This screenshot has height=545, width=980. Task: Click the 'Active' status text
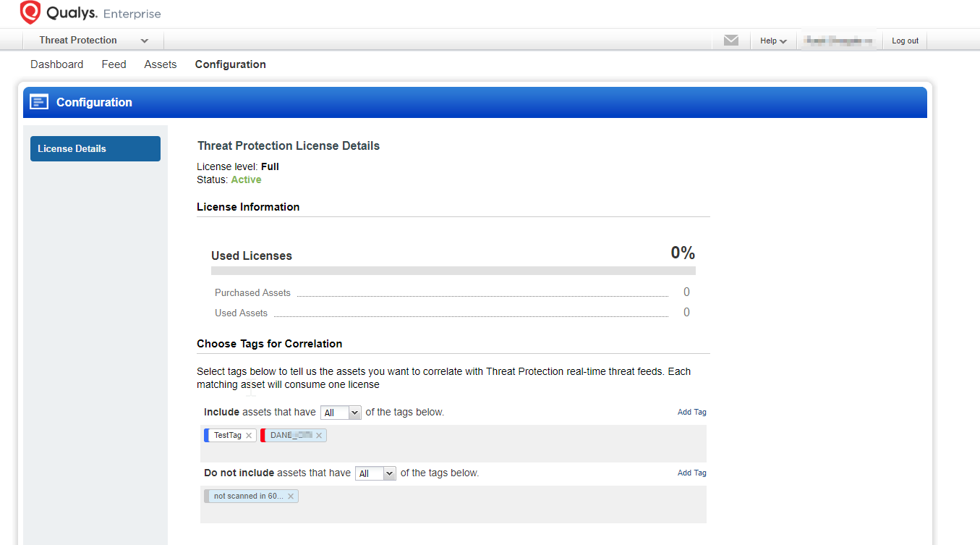[246, 180]
